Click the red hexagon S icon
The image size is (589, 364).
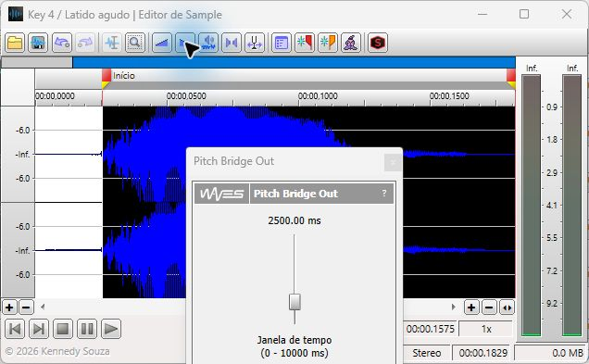(378, 43)
